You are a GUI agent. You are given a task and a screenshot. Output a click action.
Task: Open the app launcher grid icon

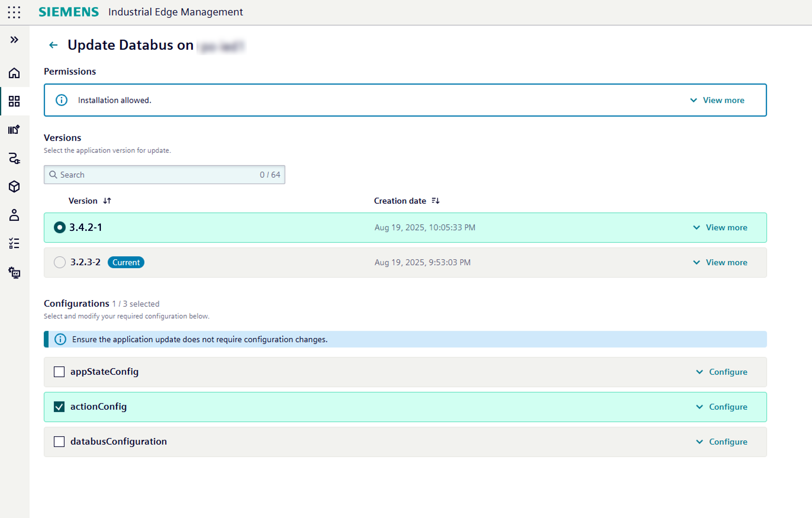click(14, 12)
